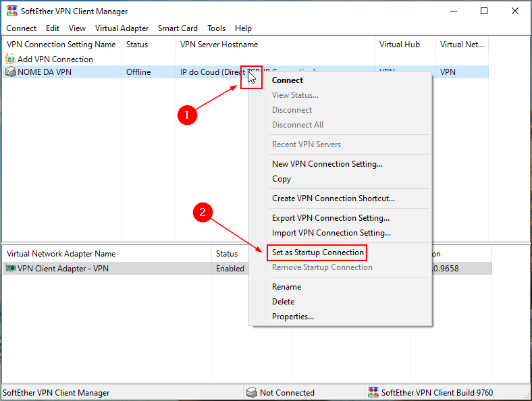Minimize the SoftEther VPN Client Manager window
532x401 pixels.
click(x=454, y=11)
